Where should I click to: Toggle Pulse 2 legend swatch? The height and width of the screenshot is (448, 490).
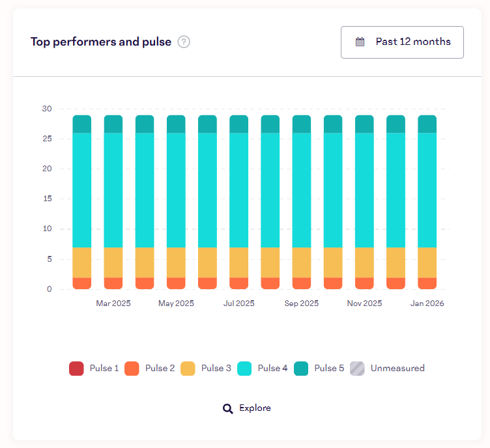pos(132,369)
